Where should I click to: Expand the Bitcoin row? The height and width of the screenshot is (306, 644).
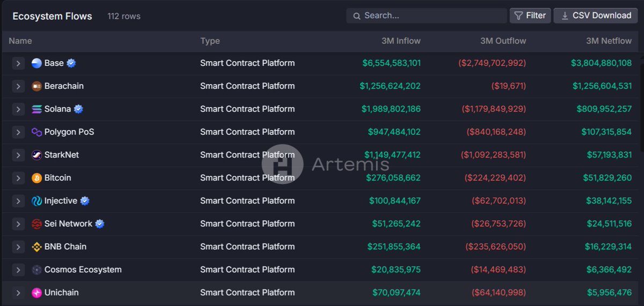(x=18, y=178)
